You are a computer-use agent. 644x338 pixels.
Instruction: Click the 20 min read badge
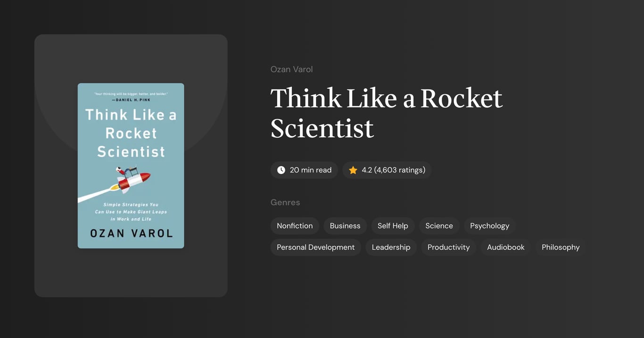tap(304, 170)
